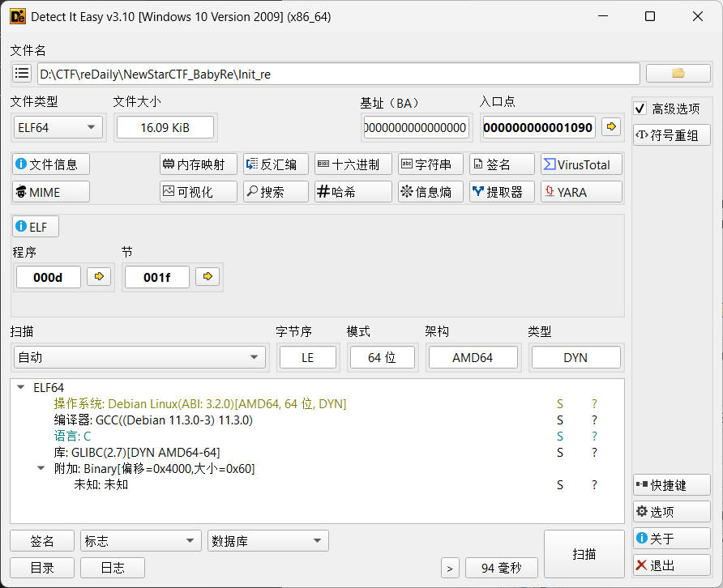This screenshot has height=588, width=723.
Task: Open 节 sections arrow next to 001f
Action: pyautogui.click(x=207, y=276)
